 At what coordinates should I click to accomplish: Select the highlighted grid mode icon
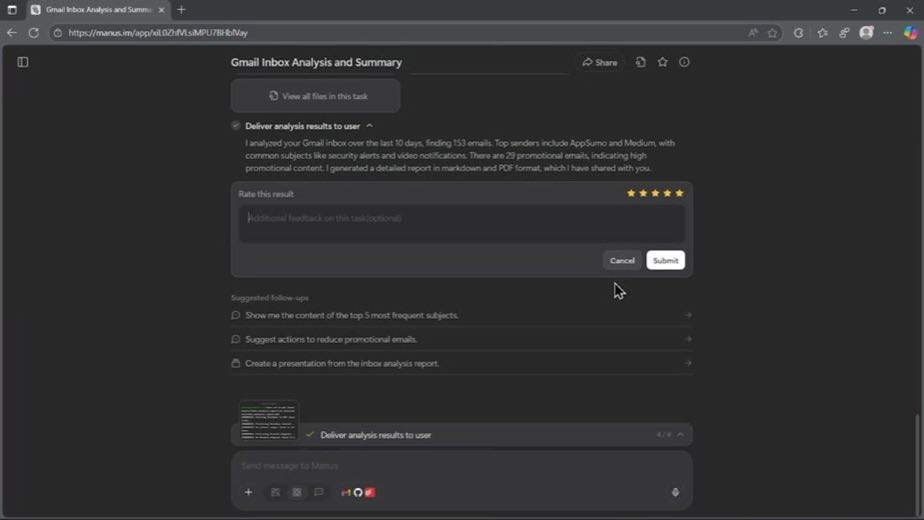[297, 492]
